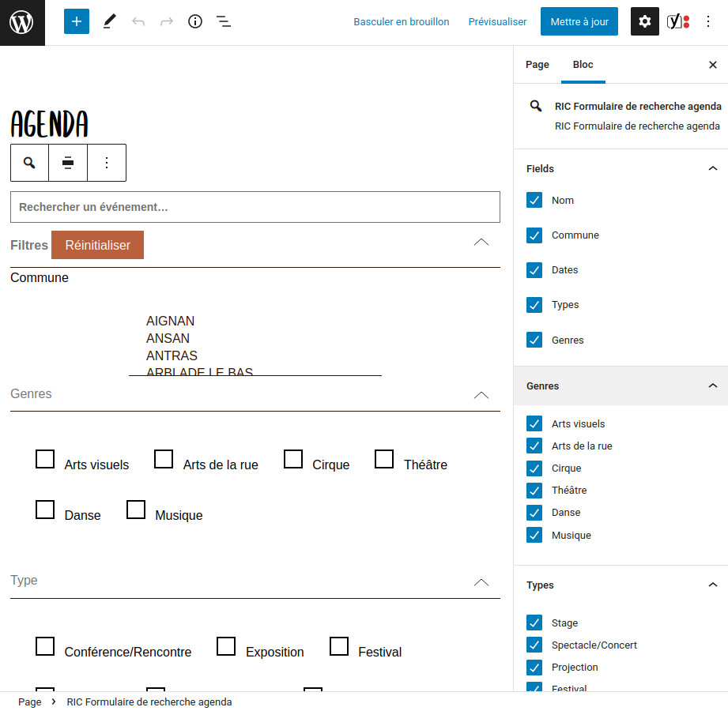Click the Rechercher un événement search field

255,207
